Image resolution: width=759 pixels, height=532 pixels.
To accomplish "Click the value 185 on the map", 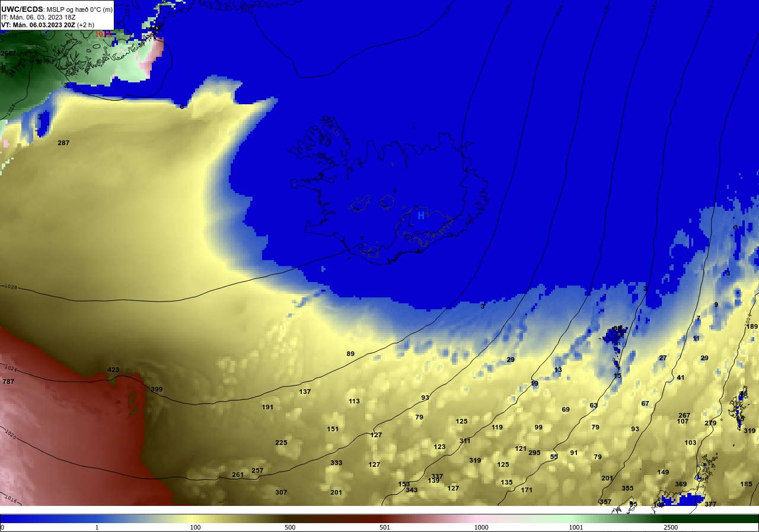I will click(x=746, y=484).
